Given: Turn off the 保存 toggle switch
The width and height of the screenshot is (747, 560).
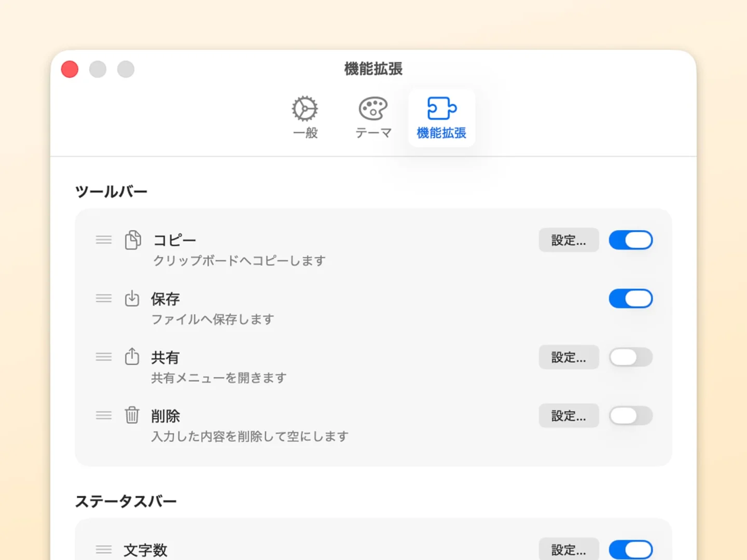Looking at the screenshot, I should click(x=630, y=299).
